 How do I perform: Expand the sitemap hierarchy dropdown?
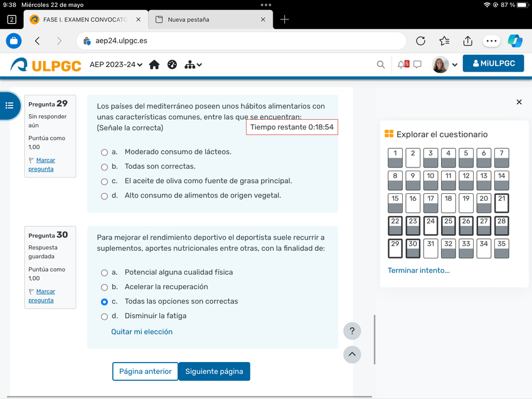(x=193, y=65)
